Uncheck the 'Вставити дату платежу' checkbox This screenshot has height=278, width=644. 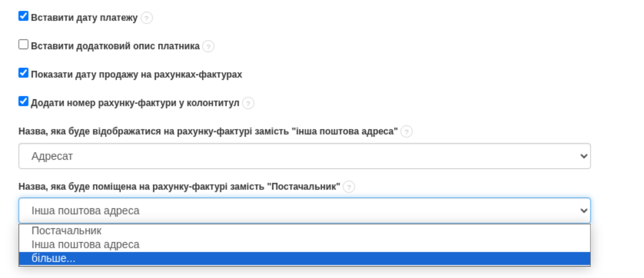pyautogui.click(x=23, y=16)
